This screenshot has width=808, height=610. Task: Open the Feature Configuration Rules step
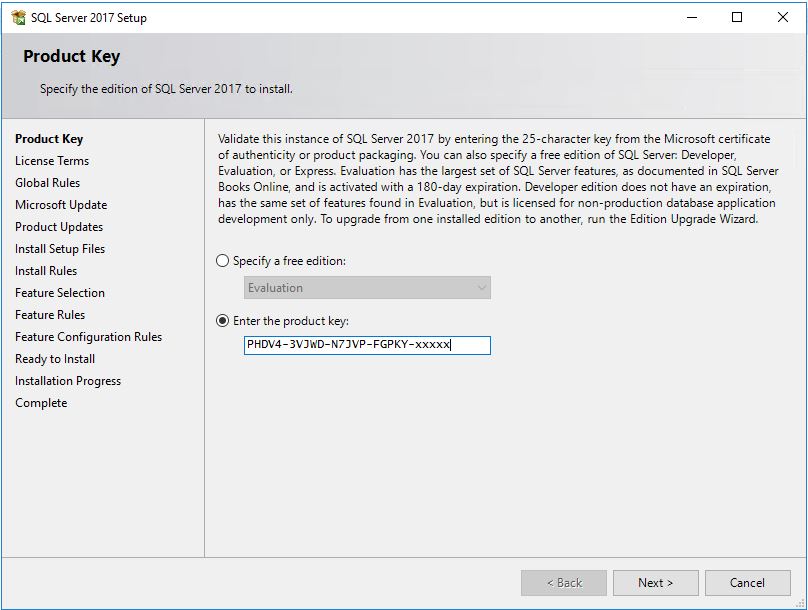(87, 337)
